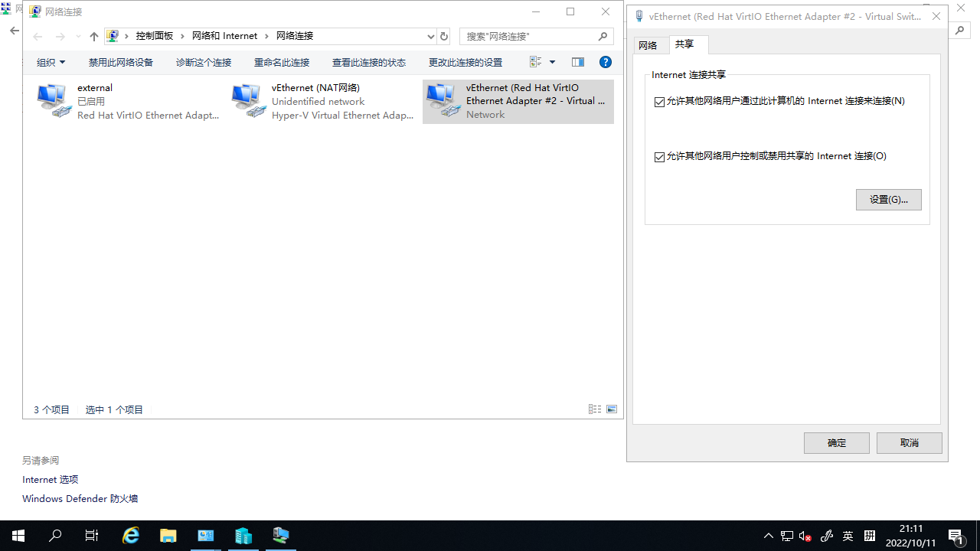
Task: Click the change view layout icon
Action: click(535, 62)
